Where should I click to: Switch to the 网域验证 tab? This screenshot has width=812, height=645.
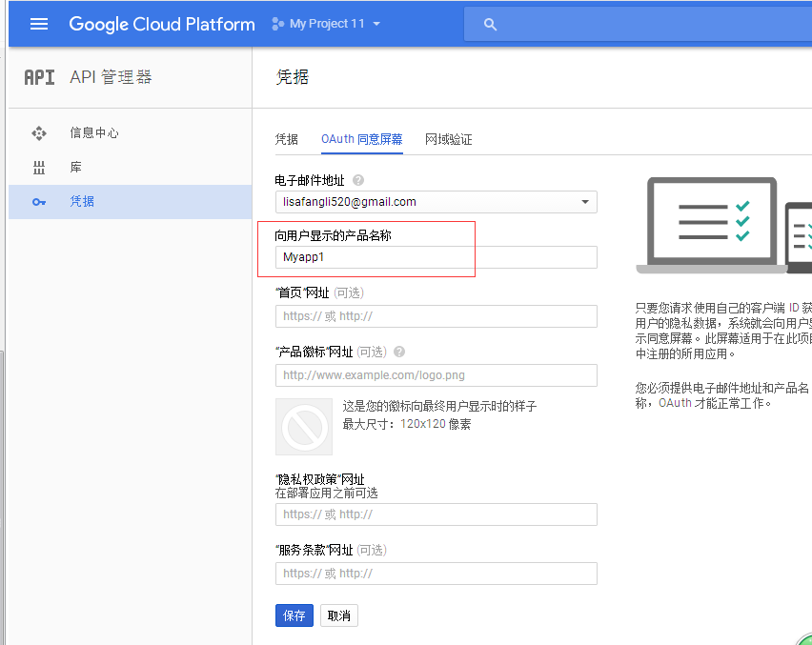(449, 139)
